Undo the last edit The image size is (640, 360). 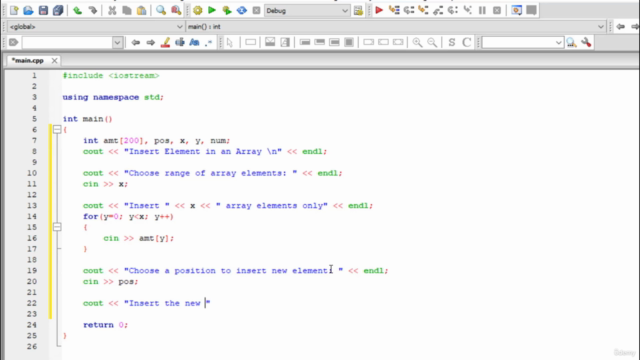78,10
